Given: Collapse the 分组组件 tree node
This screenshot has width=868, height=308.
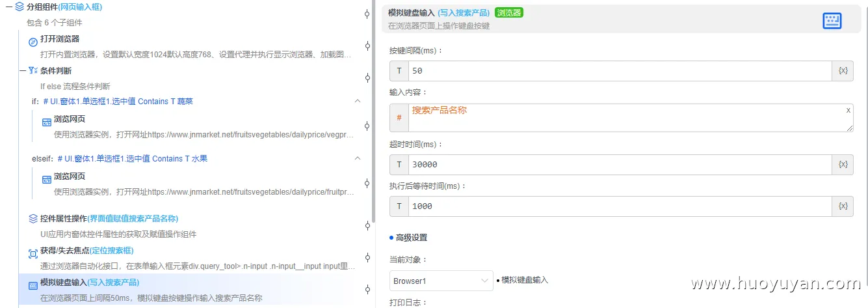Looking at the screenshot, I should (8, 7).
